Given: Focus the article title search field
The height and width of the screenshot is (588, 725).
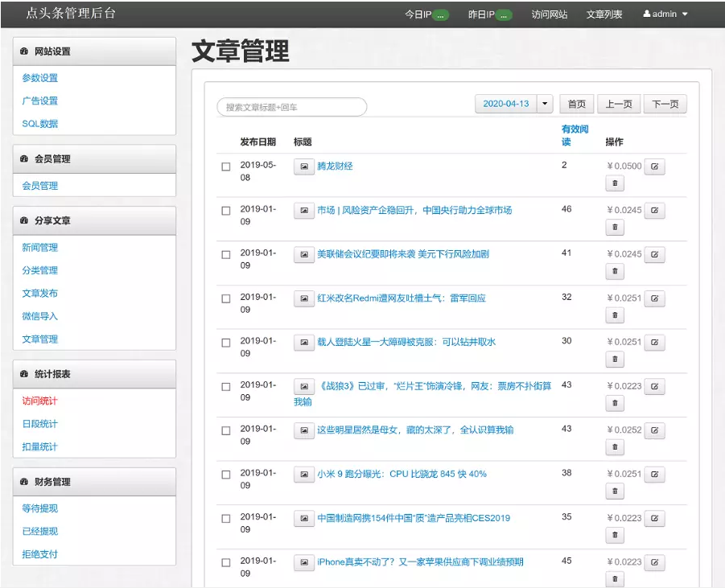Looking at the screenshot, I should (291, 107).
